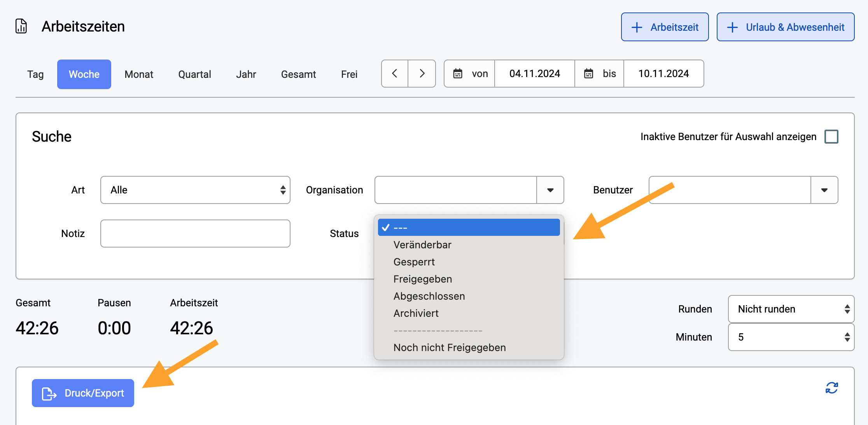Select 'Freigegeben' in the Status list
The width and height of the screenshot is (868, 425).
pos(469,279)
